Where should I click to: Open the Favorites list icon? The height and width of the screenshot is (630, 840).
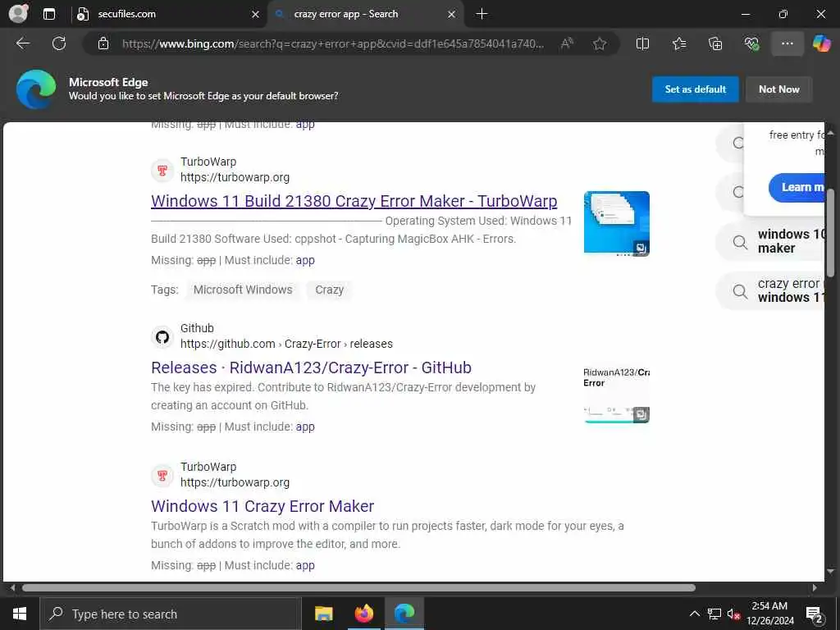[x=679, y=43]
